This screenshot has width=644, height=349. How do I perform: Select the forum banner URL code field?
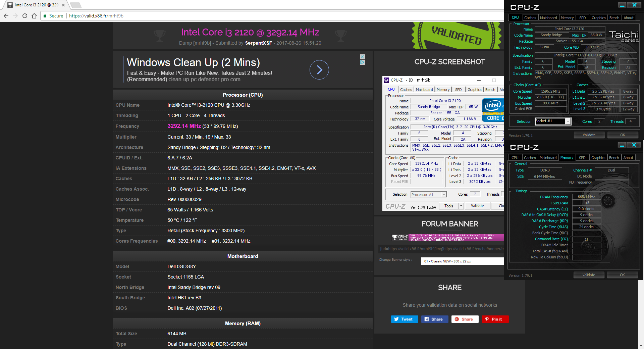pos(441,249)
